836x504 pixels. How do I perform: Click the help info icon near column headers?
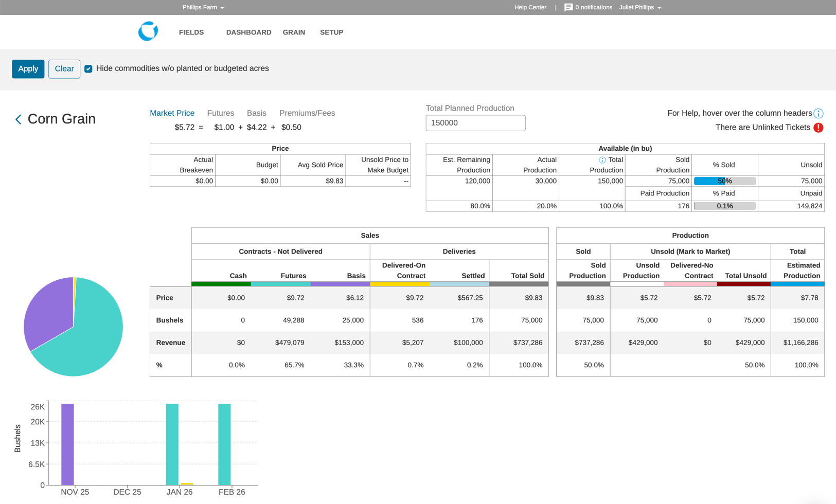(819, 114)
